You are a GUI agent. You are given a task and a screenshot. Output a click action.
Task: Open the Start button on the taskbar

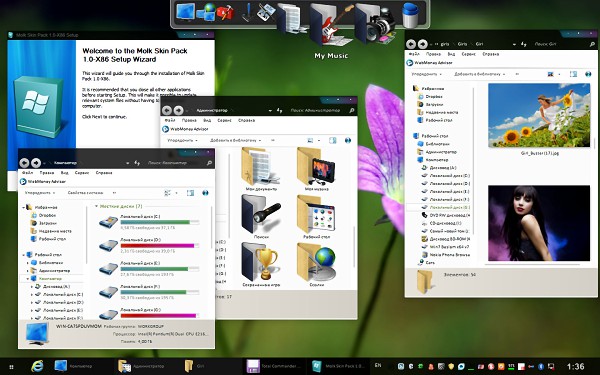[x=11, y=367]
